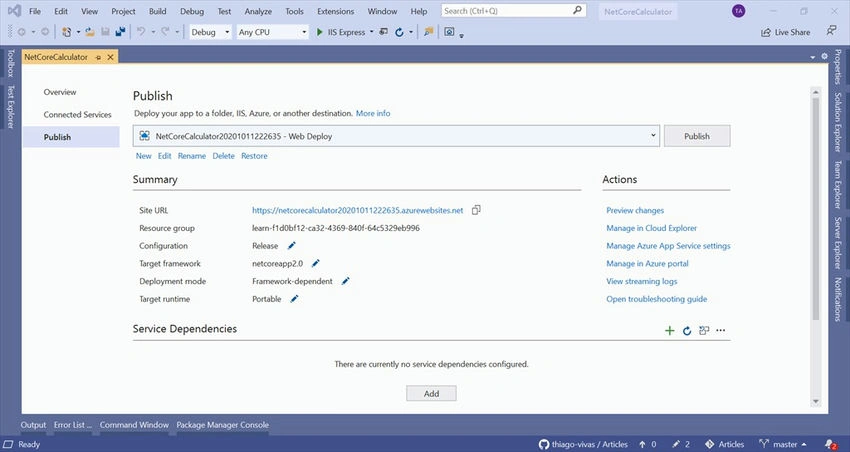Image resolution: width=850 pixels, height=452 pixels.
Task: Switch to the Connected Services tab
Action: [x=78, y=114]
